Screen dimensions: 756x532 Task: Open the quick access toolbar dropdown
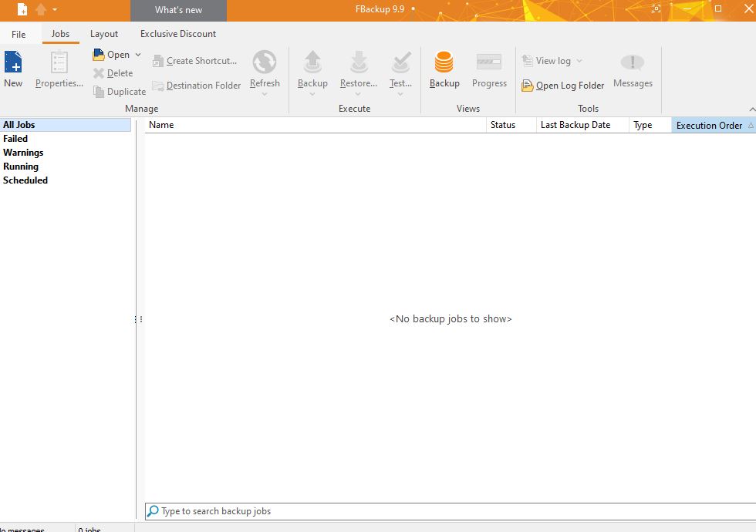[x=55, y=9]
